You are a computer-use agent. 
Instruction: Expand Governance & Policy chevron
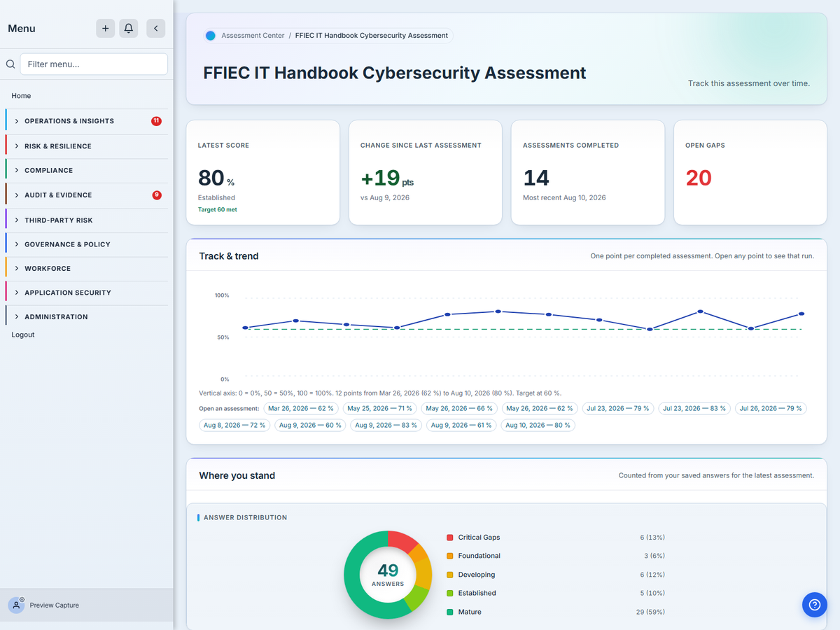17,244
